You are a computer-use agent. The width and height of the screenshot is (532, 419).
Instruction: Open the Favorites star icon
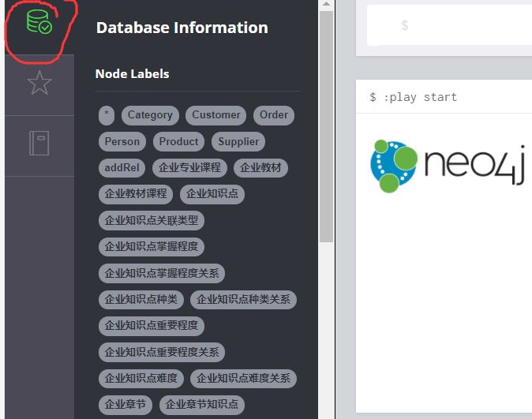[x=39, y=83]
